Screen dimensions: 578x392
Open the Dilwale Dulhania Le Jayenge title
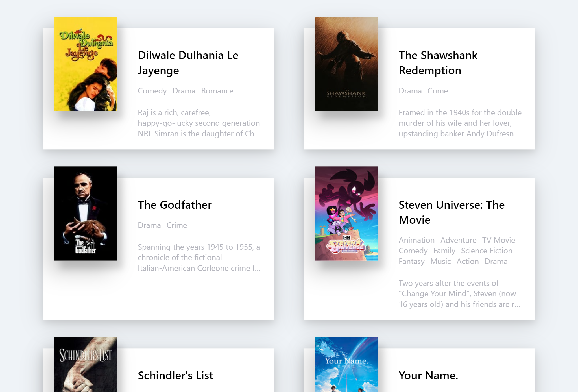tap(188, 63)
